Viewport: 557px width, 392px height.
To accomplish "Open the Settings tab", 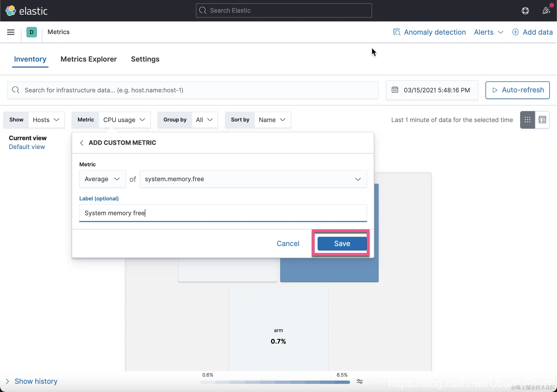I will coord(145,59).
